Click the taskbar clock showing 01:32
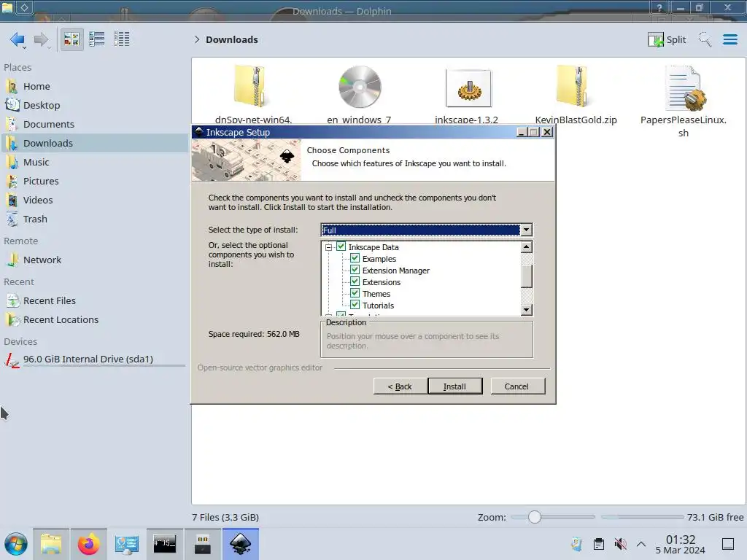This screenshot has height=560, width=747. (x=681, y=544)
